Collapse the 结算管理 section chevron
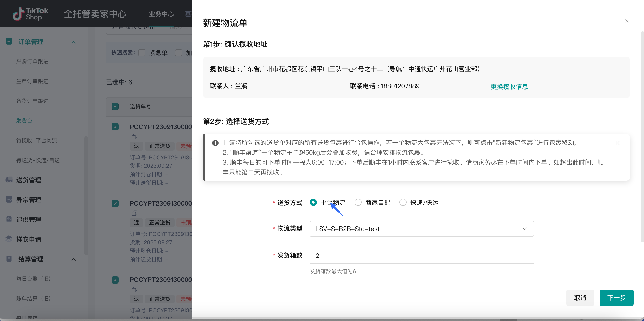 point(74,259)
